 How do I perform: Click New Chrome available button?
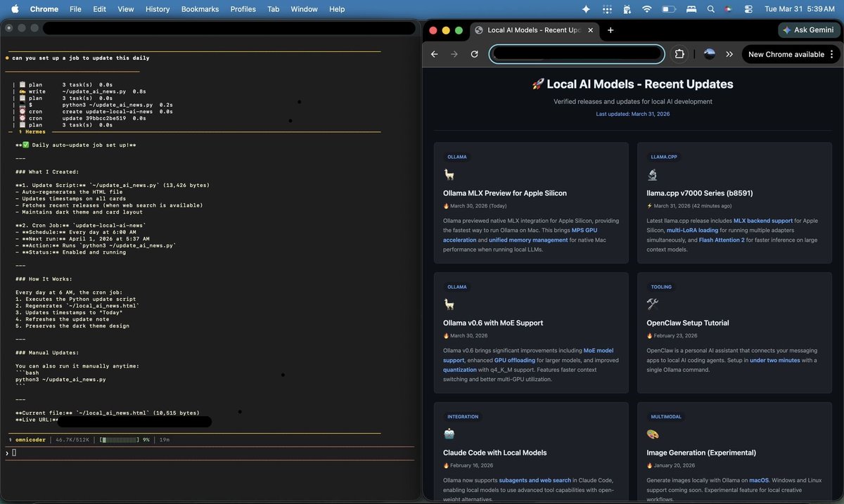point(791,54)
